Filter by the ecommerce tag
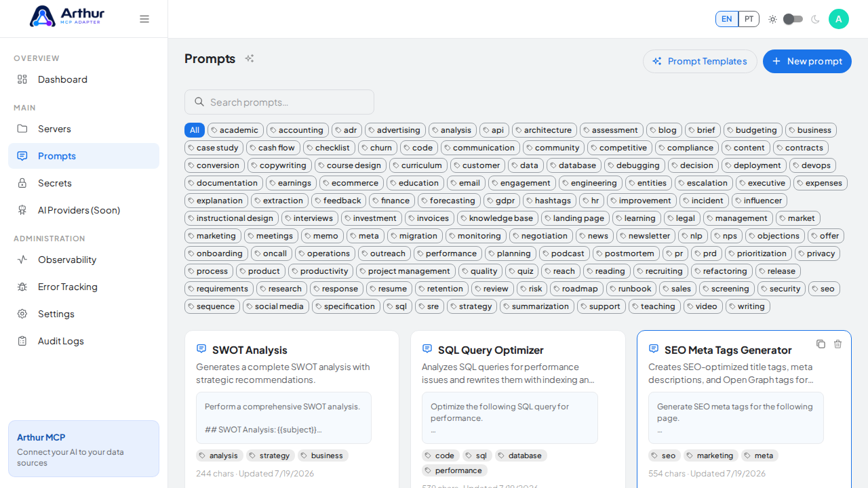The width and height of the screenshot is (868, 488). click(351, 183)
